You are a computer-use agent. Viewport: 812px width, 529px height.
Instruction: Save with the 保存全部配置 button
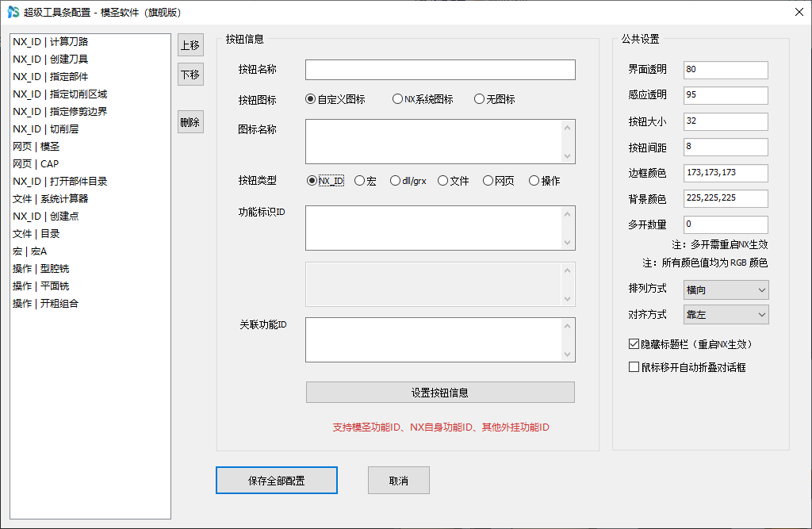click(277, 481)
